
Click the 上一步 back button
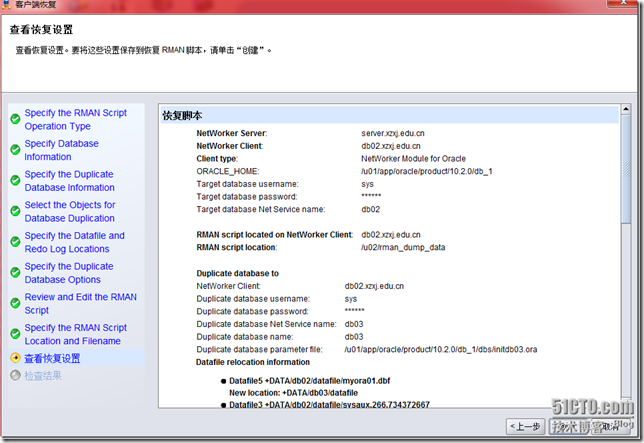tap(525, 427)
